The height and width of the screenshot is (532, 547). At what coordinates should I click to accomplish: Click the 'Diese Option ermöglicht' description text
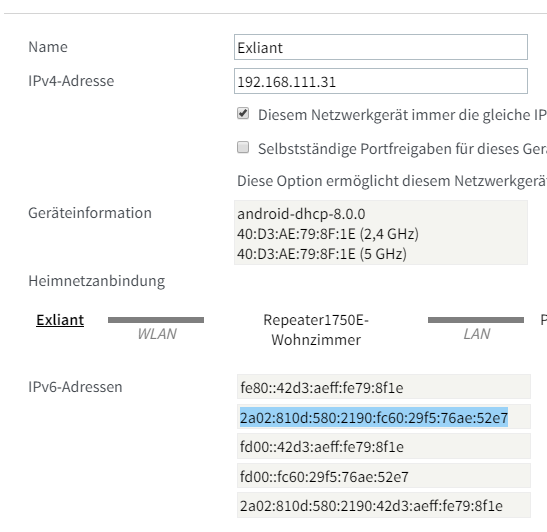(392, 181)
